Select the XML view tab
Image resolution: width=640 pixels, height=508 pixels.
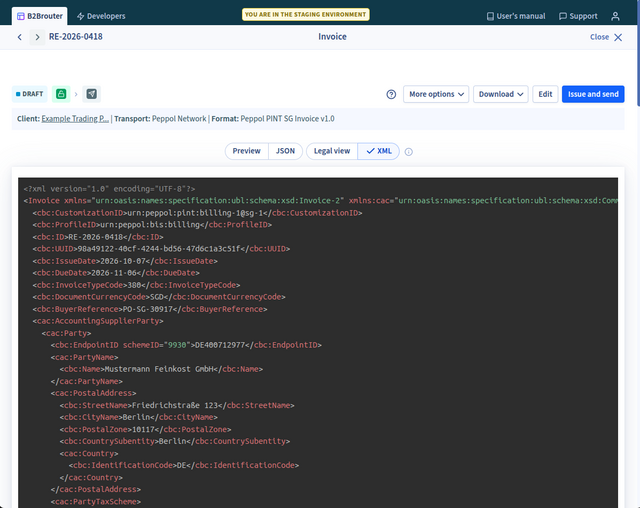click(379, 151)
